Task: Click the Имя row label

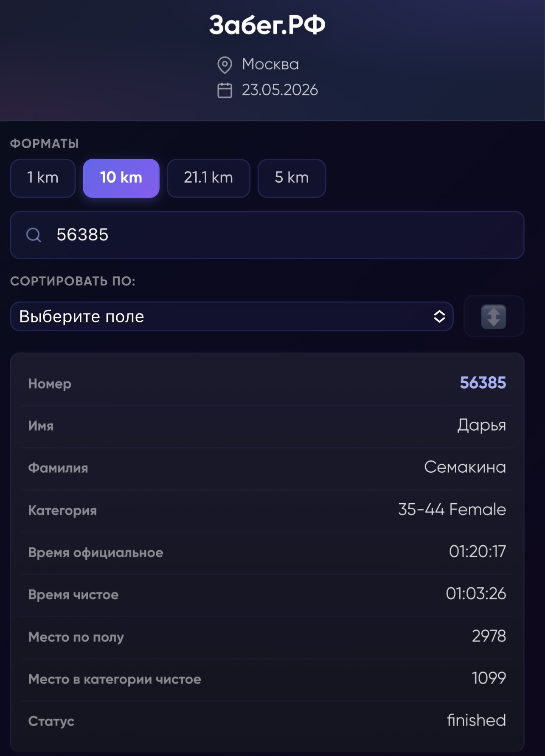Action: pos(41,426)
